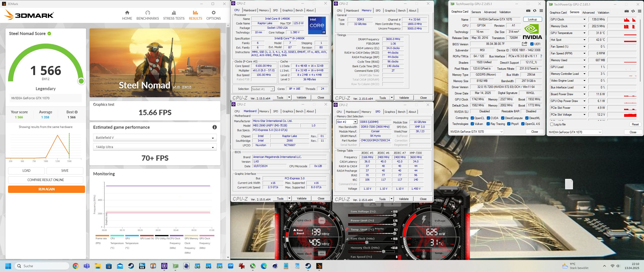Screen dimensions: 644x272
Task: Open Microsoft Edge from taskbar
Action: point(264,266)
